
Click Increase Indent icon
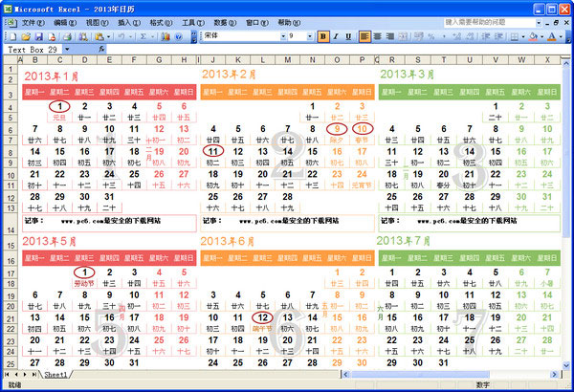point(498,36)
